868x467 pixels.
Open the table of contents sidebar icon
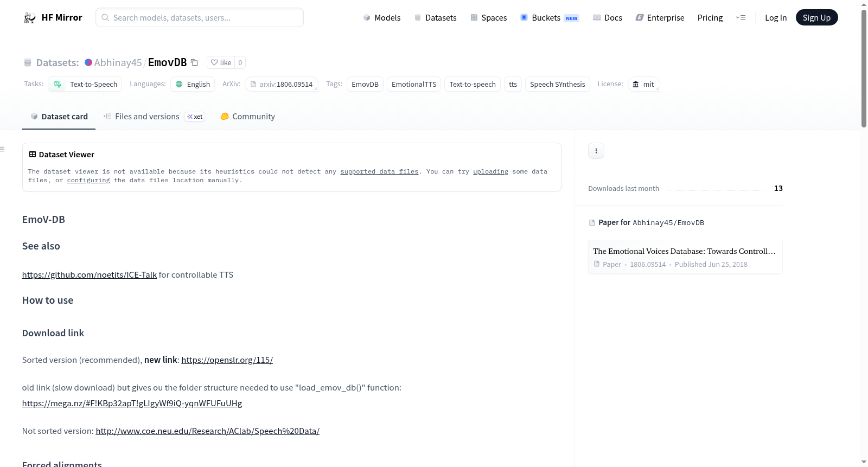click(3, 149)
